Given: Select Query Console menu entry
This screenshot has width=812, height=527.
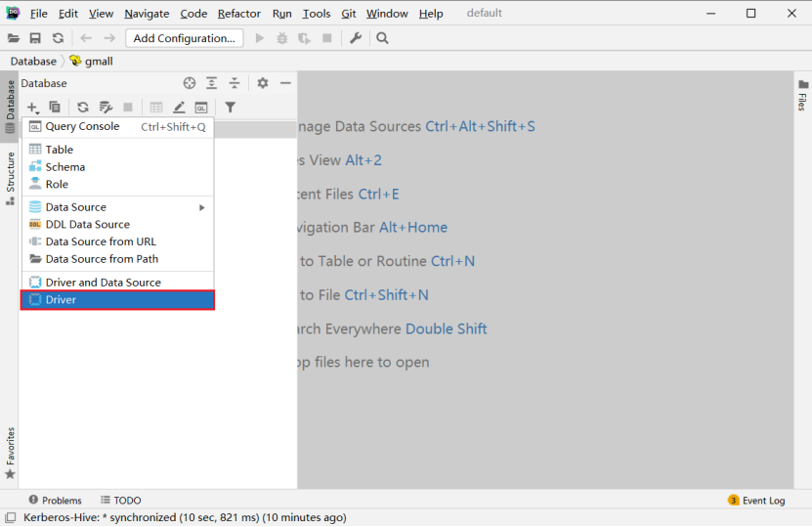Looking at the screenshot, I should coord(117,126).
